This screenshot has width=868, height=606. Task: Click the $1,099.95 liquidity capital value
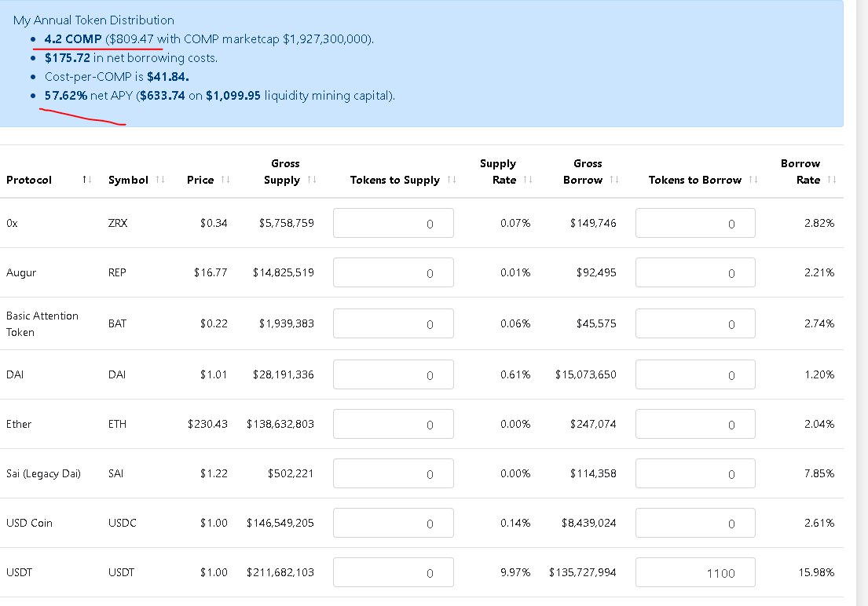pyautogui.click(x=233, y=96)
